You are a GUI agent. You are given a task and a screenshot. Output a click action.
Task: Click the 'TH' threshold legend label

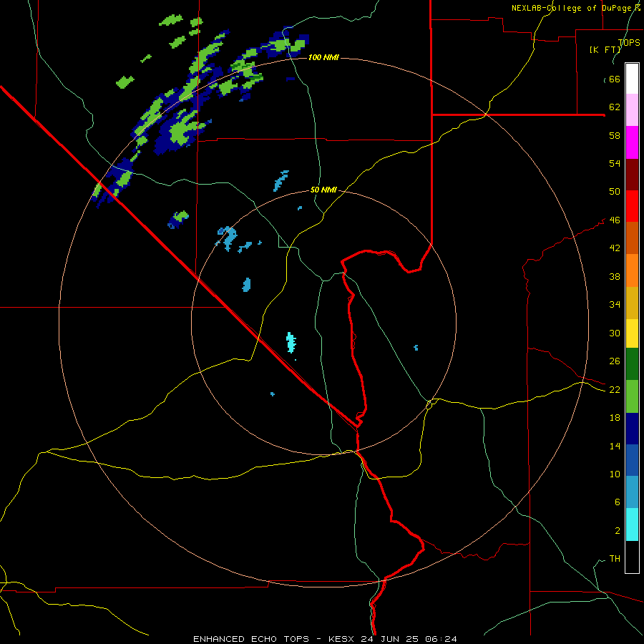point(615,558)
